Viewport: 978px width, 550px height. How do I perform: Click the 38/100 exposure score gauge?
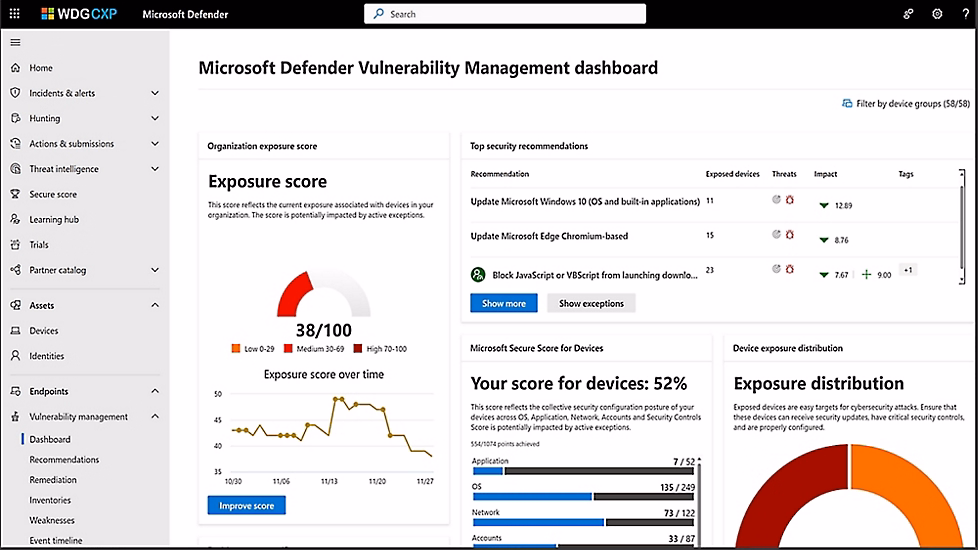324,293
